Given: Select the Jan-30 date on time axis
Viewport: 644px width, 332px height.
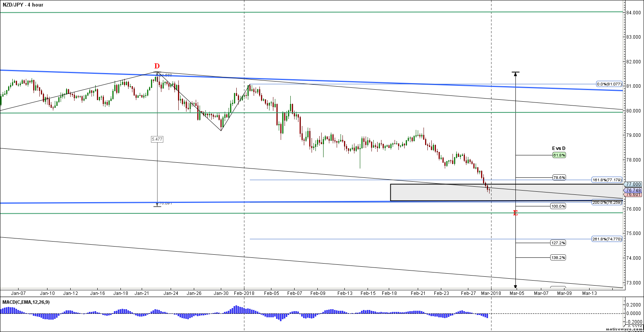Looking at the screenshot, I should click(221, 293).
